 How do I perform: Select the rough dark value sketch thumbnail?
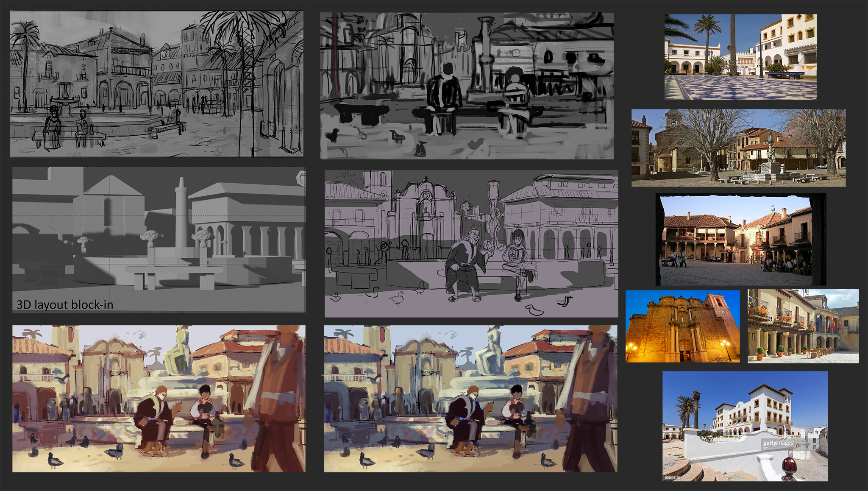pos(467,86)
